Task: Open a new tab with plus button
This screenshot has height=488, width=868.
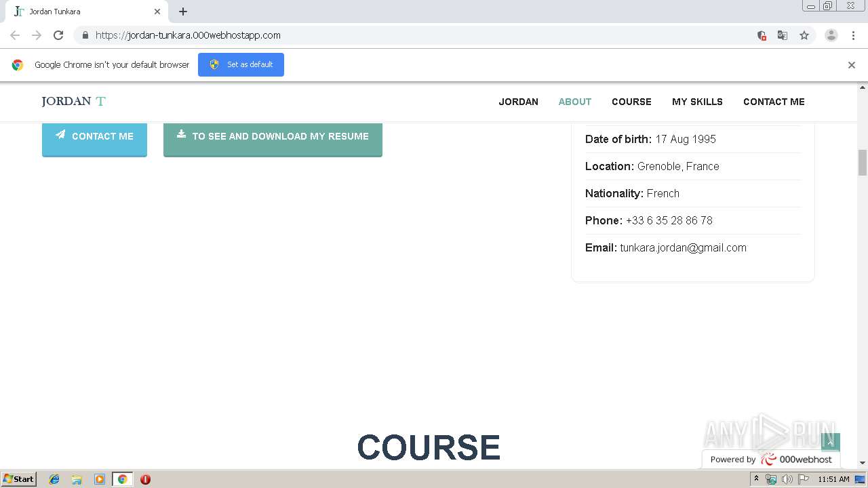Action: pyautogui.click(x=183, y=12)
